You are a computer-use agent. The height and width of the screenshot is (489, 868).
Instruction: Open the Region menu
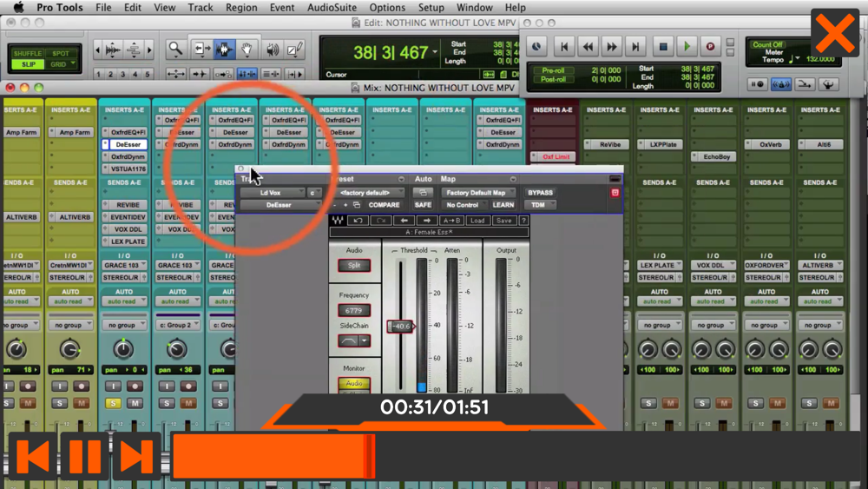click(240, 7)
